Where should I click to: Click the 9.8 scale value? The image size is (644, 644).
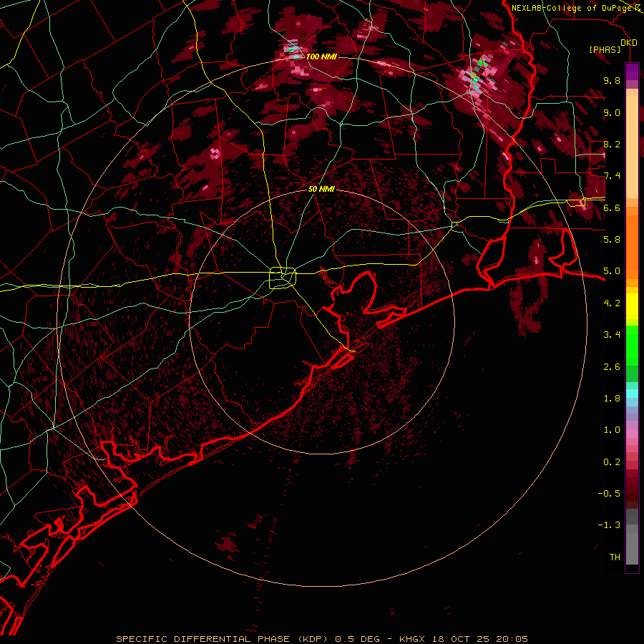612,80
